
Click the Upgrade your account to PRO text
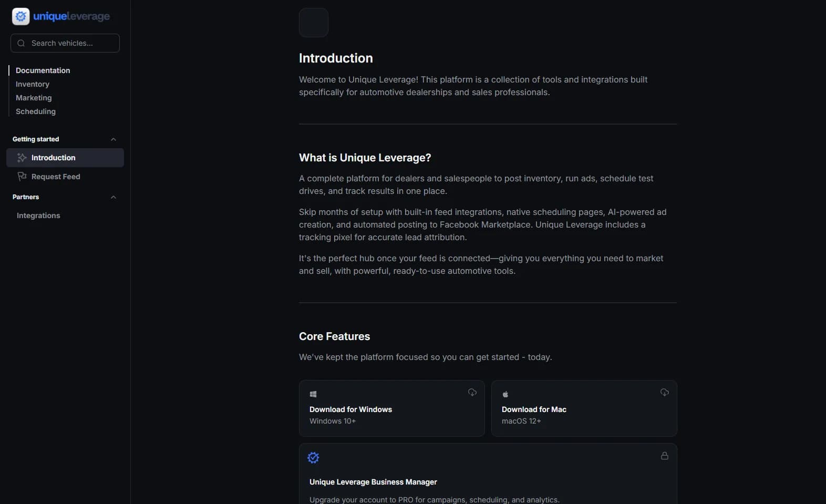435,500
